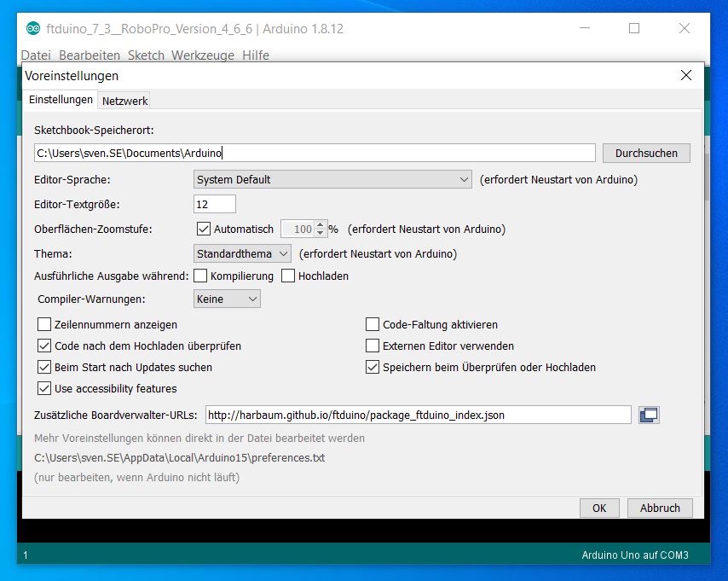The image size is (728, 581).
Task: Open the additional board manager URLs editor icon
Action: point(649,415)
